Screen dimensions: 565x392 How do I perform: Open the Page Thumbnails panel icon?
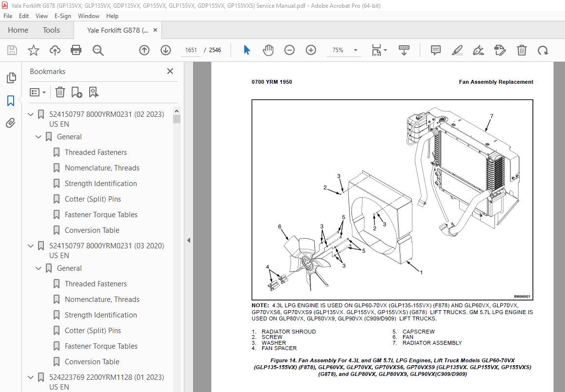click(11, 78)
